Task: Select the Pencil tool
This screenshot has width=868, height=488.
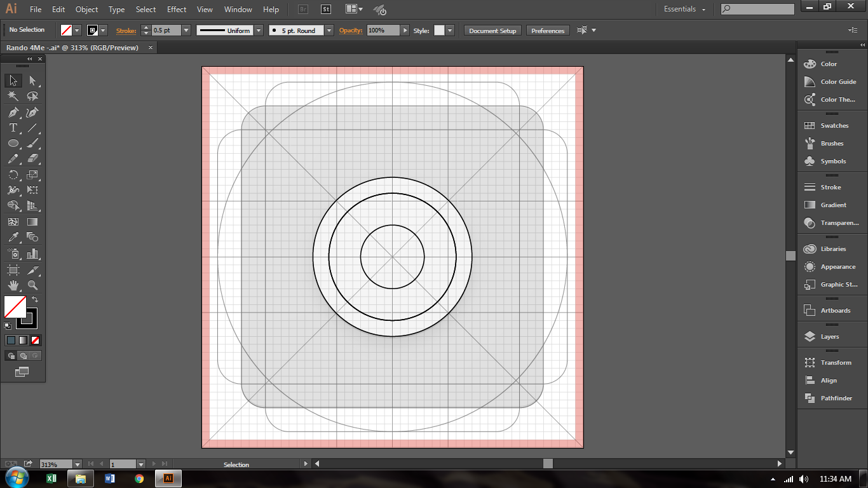Action: click(x=13, y=159)
